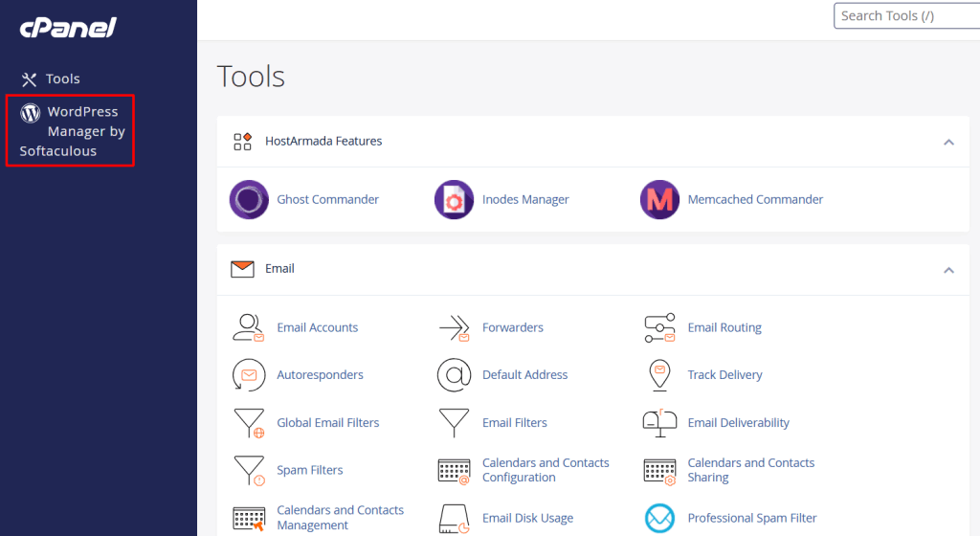The width and height of the screenshot is (980, 536).
Task: Click the Email Routing icon
Action: coord(659,327)
